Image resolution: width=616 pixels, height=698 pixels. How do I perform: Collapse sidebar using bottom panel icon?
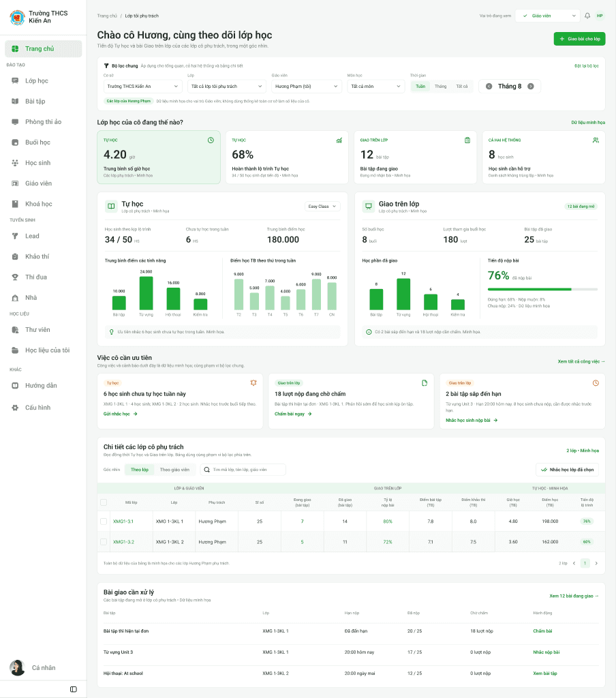click(74, 689)
